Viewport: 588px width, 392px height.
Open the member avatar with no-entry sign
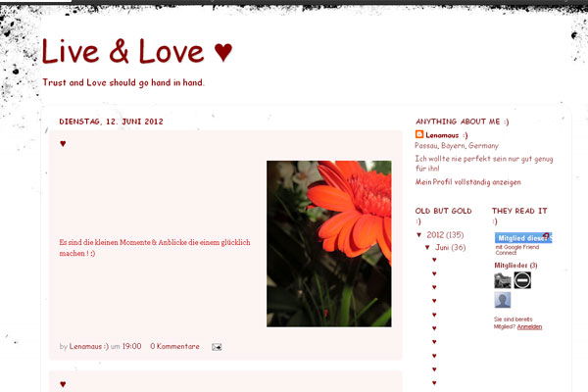(522, 280)
